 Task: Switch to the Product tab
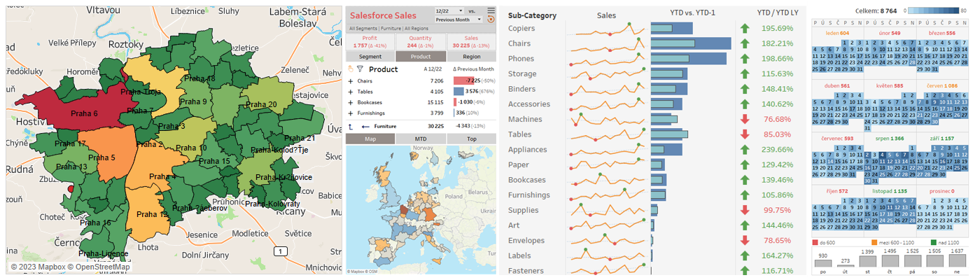pyautogui.click(x=421, y=57)
